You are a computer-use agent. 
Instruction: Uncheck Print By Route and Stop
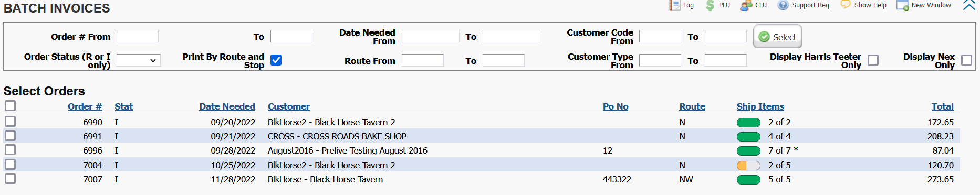(276, 60)
